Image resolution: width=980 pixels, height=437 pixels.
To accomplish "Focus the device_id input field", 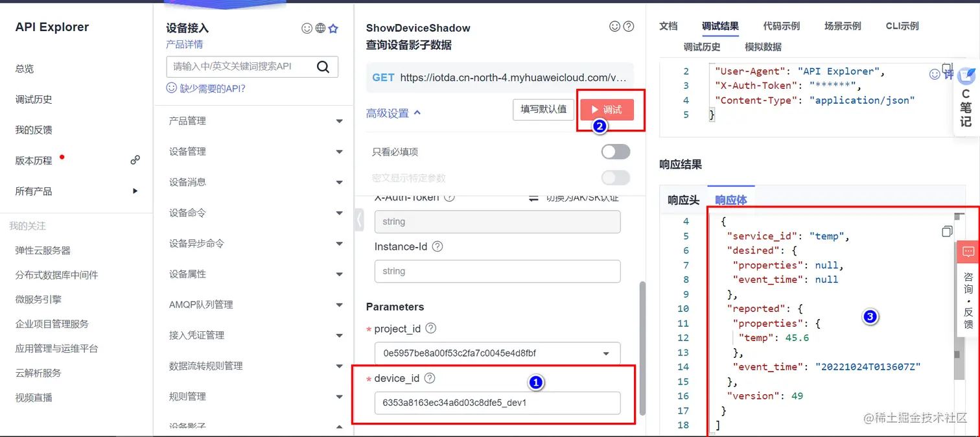I will point(497,403).
